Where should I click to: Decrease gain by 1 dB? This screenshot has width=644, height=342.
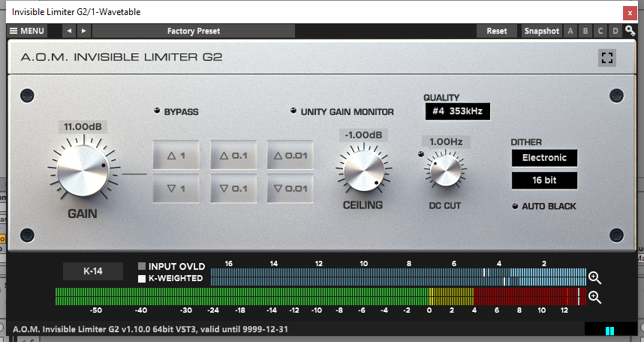(x=176, y=189)
